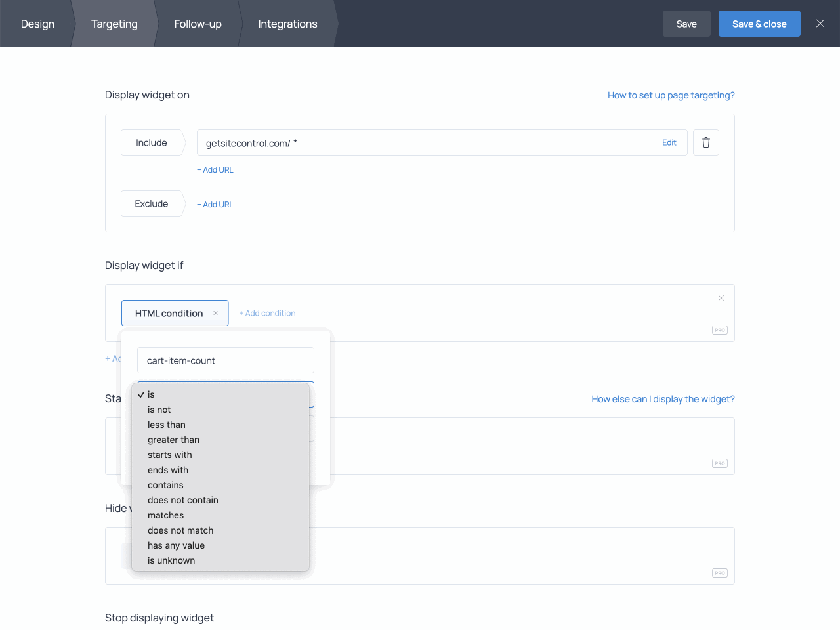Close the widget editor with X
The height and width of the screenshot is (630, 840).
coord(820,24)
